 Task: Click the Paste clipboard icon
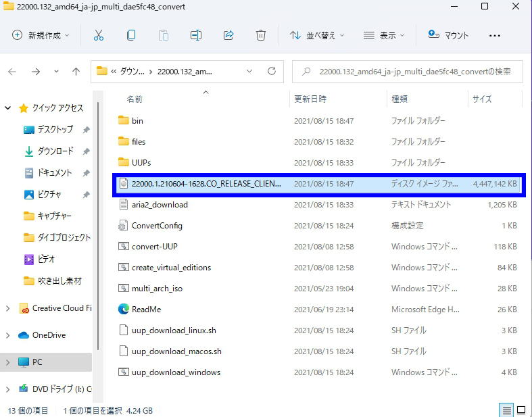coord(163,35)
